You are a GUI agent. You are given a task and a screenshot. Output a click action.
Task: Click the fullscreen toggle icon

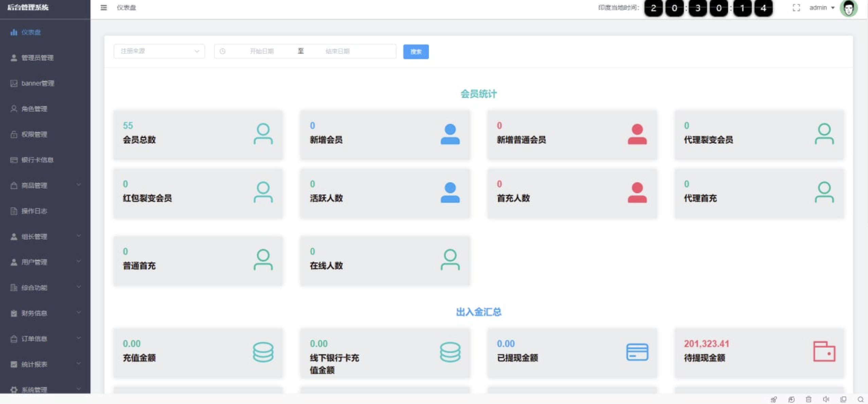(x=796, y=7)
